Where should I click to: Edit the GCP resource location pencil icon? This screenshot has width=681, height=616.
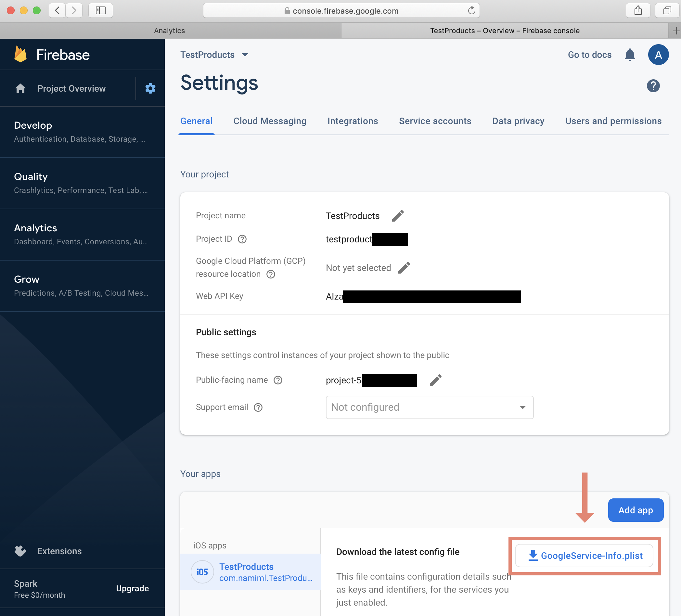[x=404, y=268]
